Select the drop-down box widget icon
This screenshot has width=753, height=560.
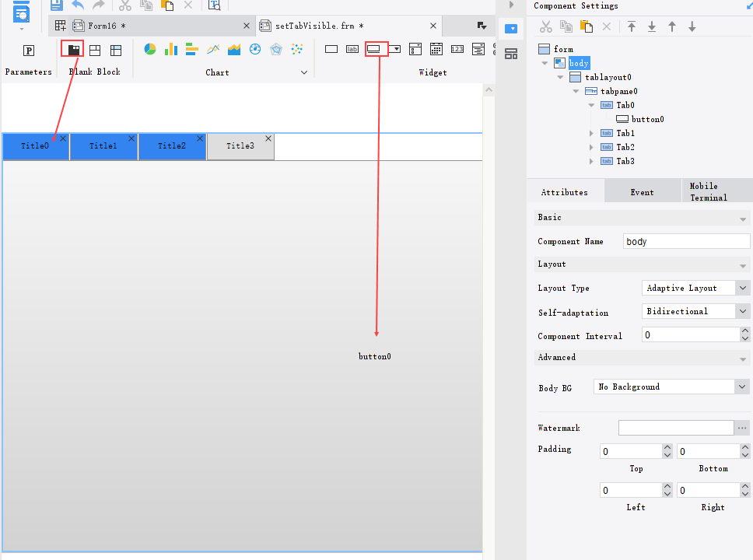[x=394, y=49]
